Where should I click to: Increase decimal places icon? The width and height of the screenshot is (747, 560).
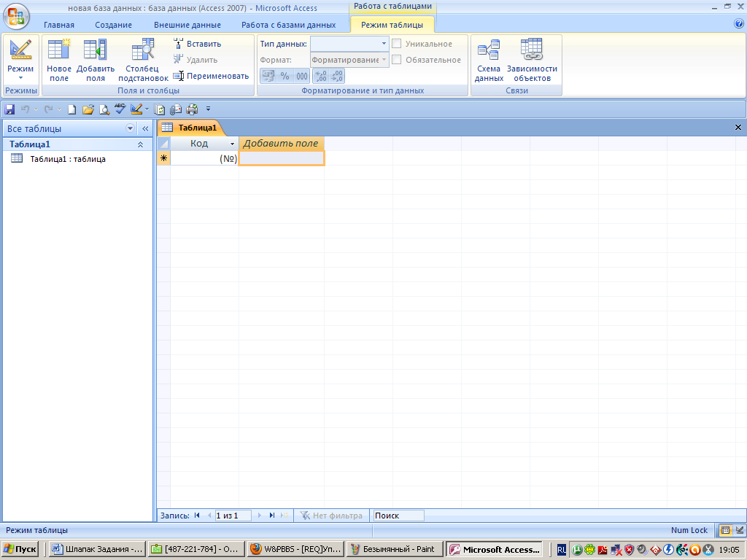point(321,76)
